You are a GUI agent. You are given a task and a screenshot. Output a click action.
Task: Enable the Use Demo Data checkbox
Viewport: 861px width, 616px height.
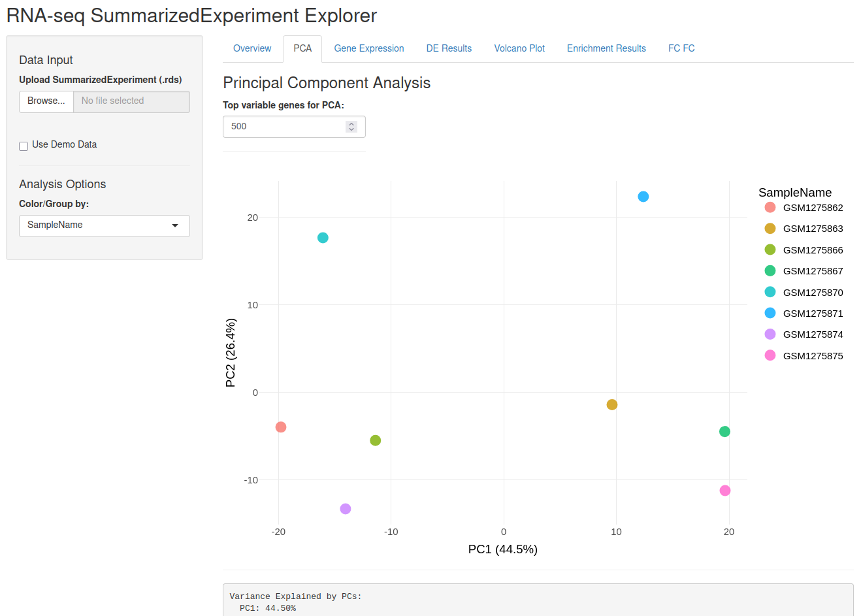click(24, 146)
